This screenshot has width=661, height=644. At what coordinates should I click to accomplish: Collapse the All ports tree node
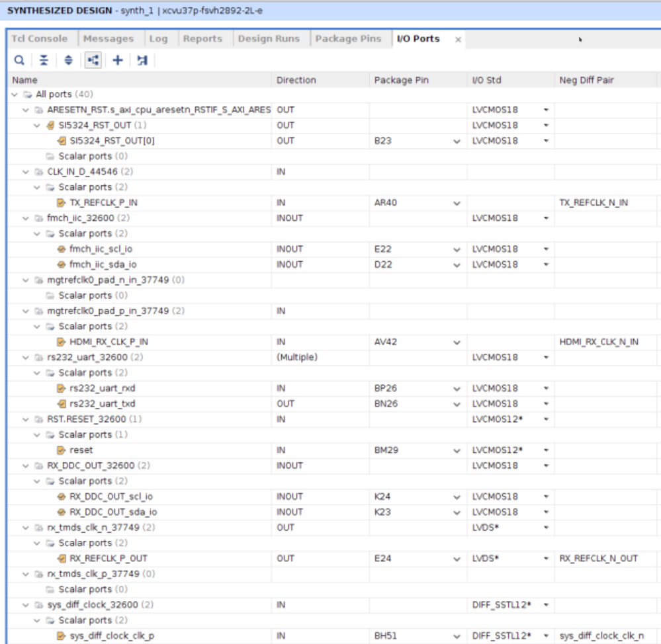click(x=15, y=95)
